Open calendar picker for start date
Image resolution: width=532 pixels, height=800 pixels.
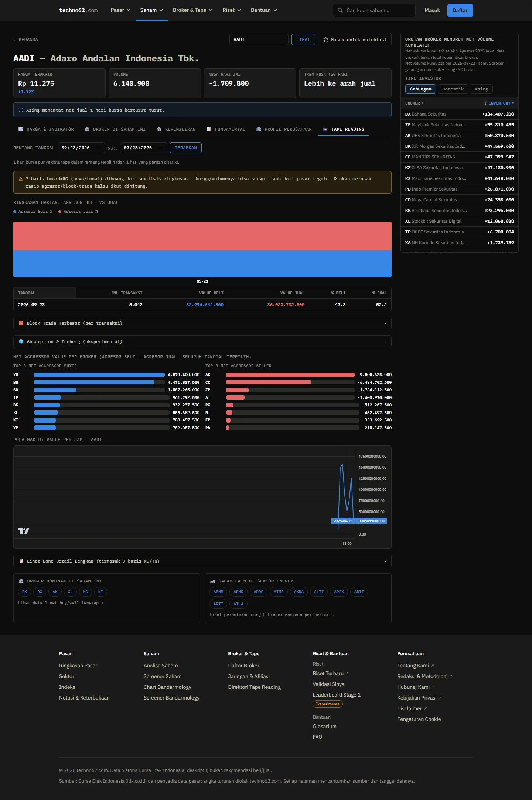tap(98, 148)
